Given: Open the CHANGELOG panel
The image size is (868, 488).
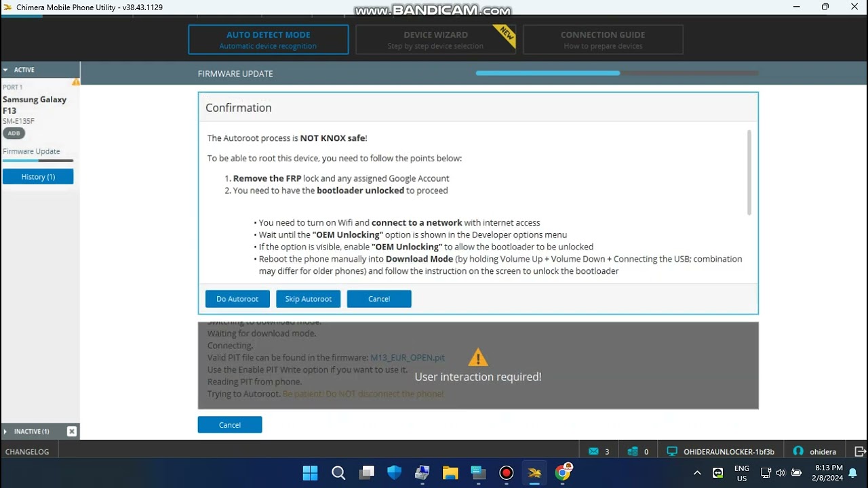Looking at the screenshot, I should [27, 451].
